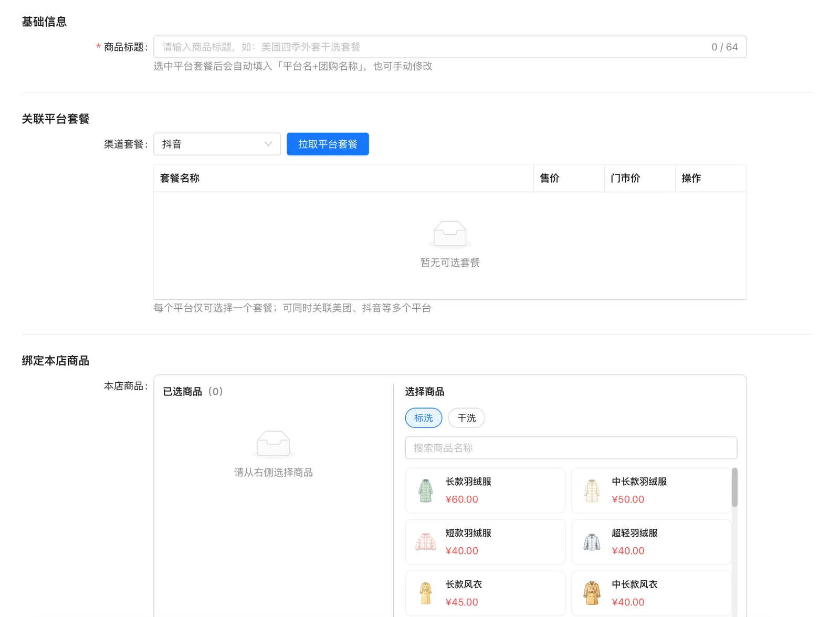Click the 0 / 64 character counter

pos(724,47)
